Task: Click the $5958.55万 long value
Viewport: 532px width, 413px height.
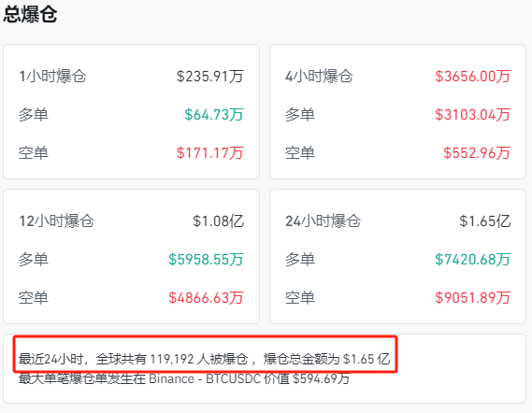Action: (x=207, y=260)
